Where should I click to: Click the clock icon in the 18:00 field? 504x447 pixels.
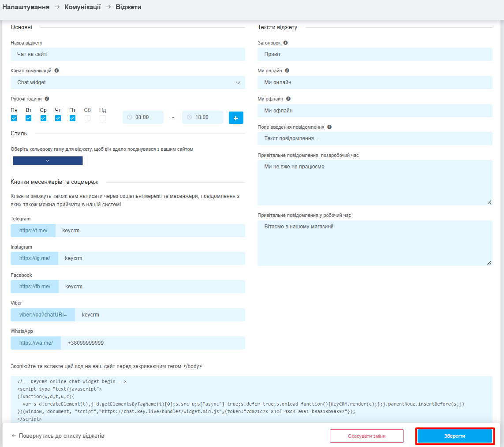coord(190,117)
